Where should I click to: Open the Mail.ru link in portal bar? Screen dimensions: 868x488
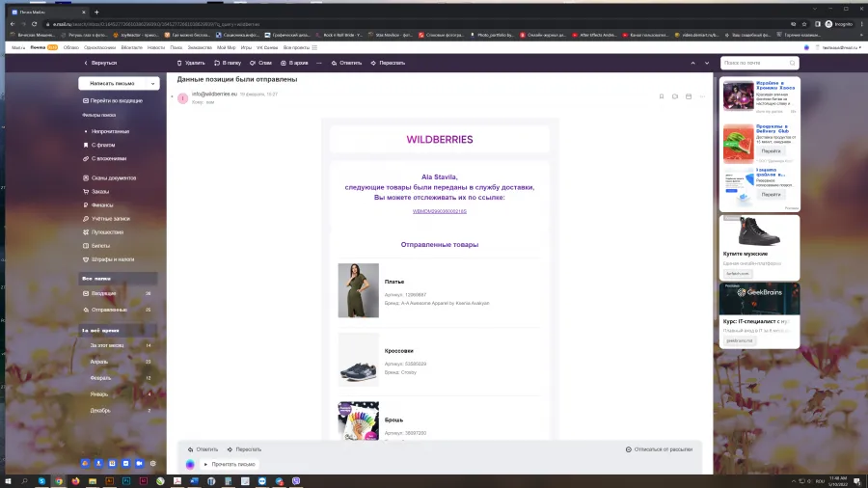[x=18, y=47]
